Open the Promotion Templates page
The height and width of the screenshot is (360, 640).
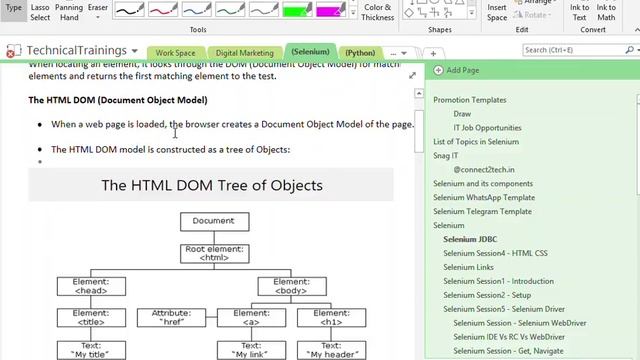pyautogui.click(x=470, y=100)
